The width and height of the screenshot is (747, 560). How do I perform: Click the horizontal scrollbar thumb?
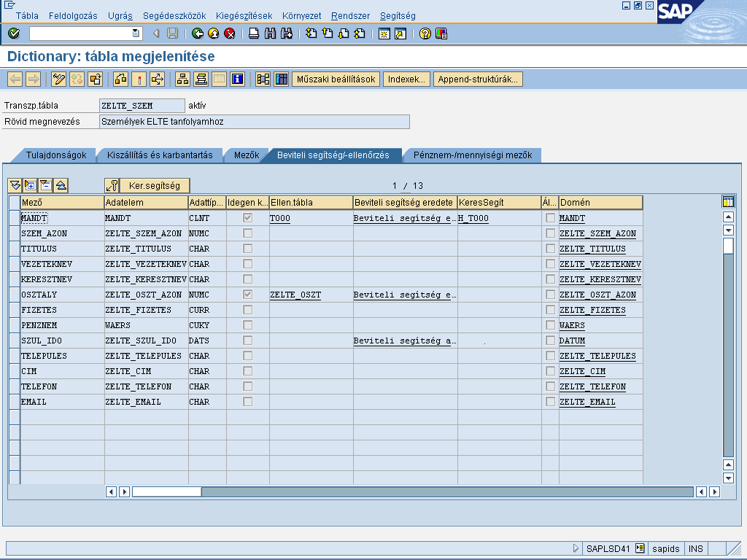[167, 491]
